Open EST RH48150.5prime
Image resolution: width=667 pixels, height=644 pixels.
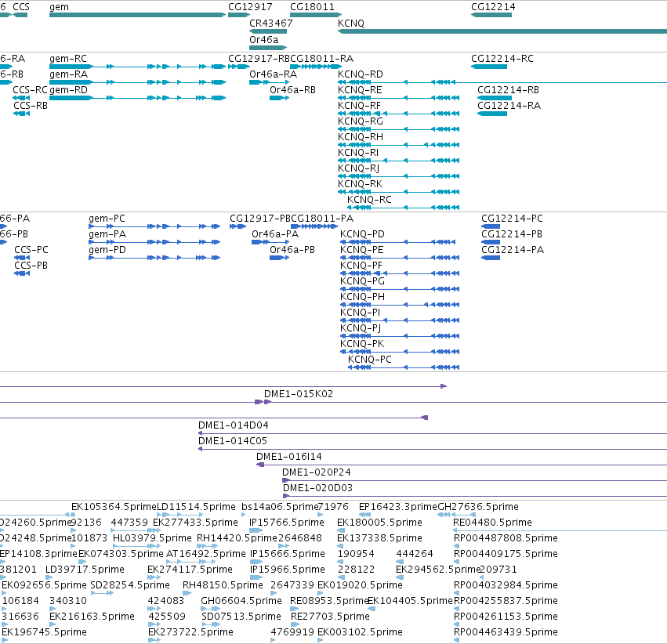click(223, 585)
